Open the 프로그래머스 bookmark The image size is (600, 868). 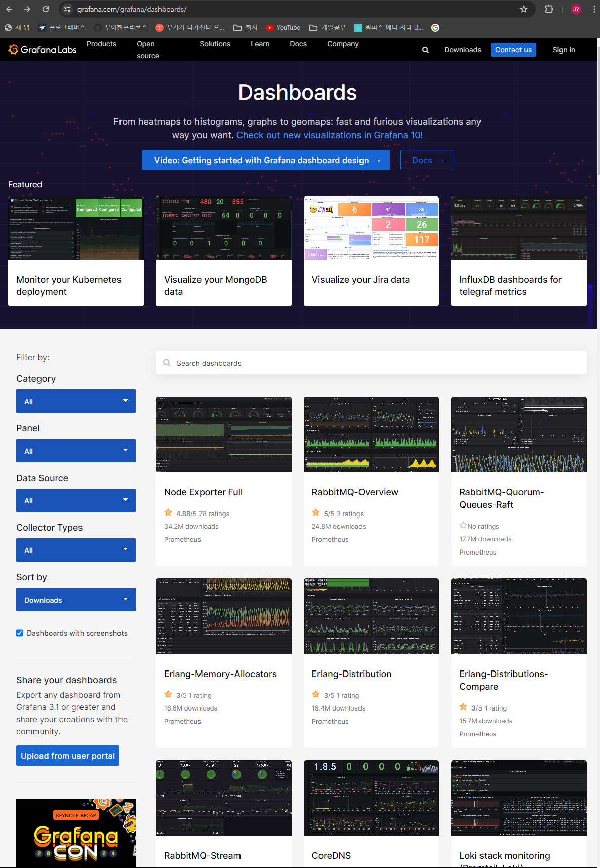click(x=62, y=28)
